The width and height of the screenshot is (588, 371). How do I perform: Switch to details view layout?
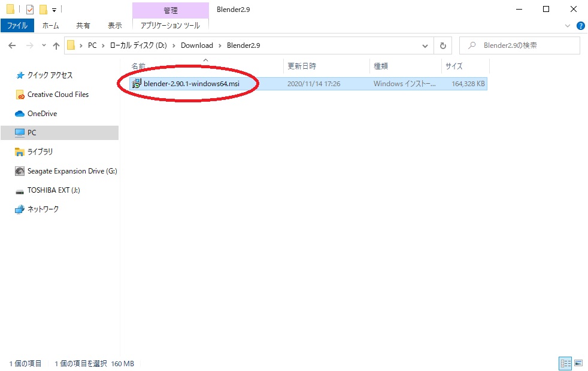[x=565, y=363]
